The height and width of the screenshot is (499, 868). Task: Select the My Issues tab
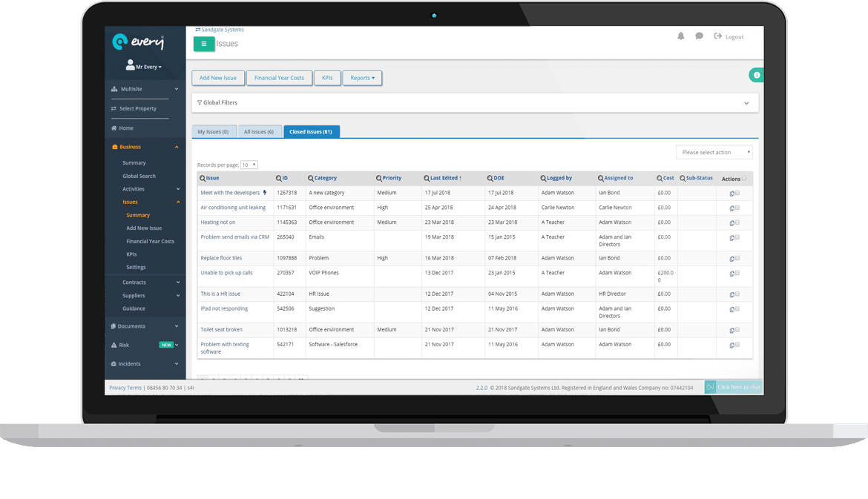[x=214, y=131]
